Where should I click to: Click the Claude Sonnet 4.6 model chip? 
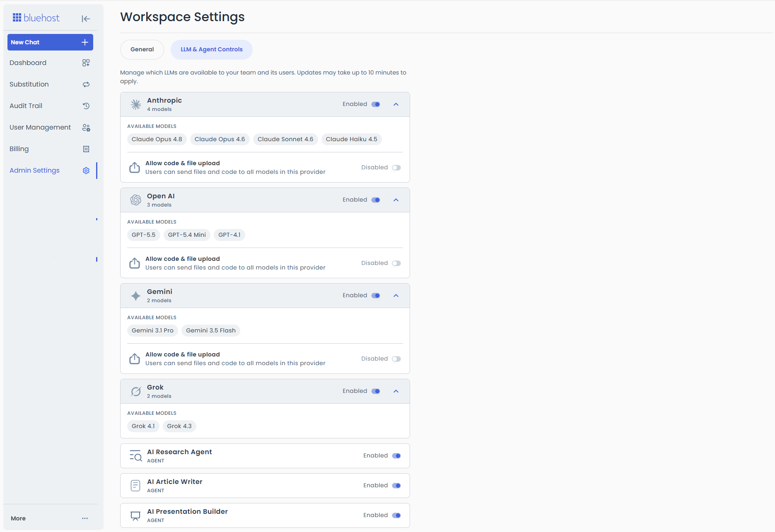(x=285, y=139)
